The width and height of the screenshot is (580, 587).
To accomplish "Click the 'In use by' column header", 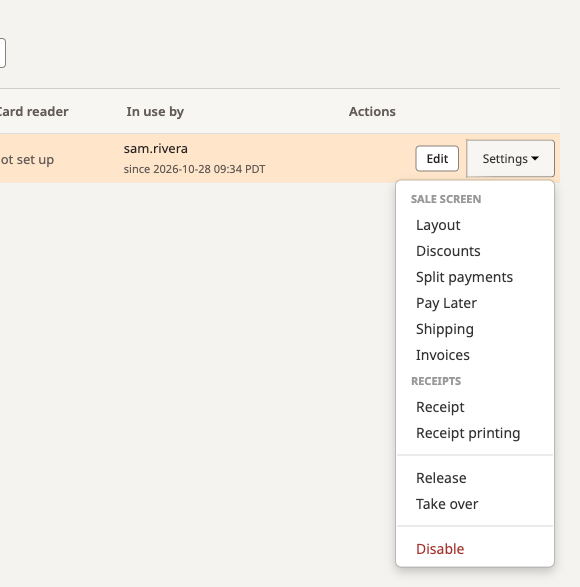I will click(155, 112).
